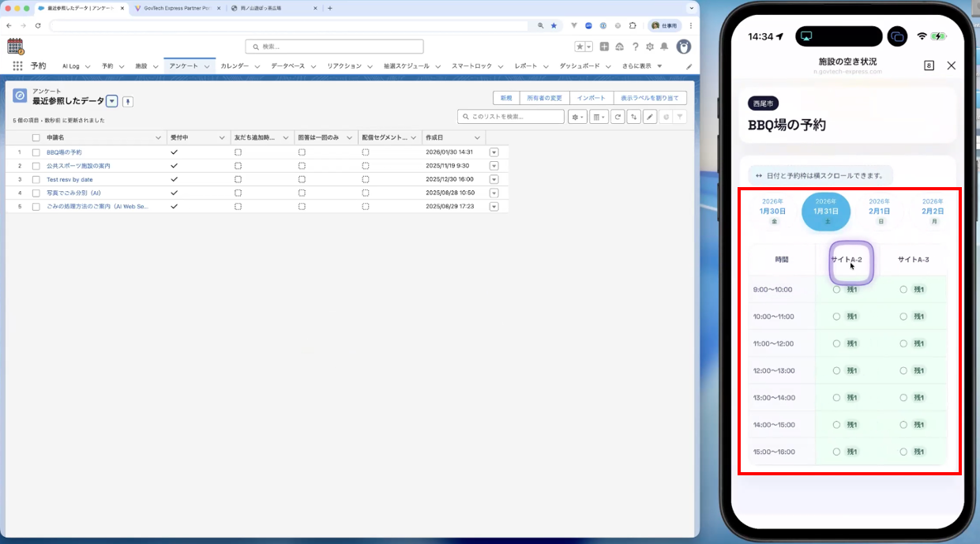Viewport: 980px width, 544px height.
Task: Tap the サイトA-3 column header on the phone
Action: [913, 260]
